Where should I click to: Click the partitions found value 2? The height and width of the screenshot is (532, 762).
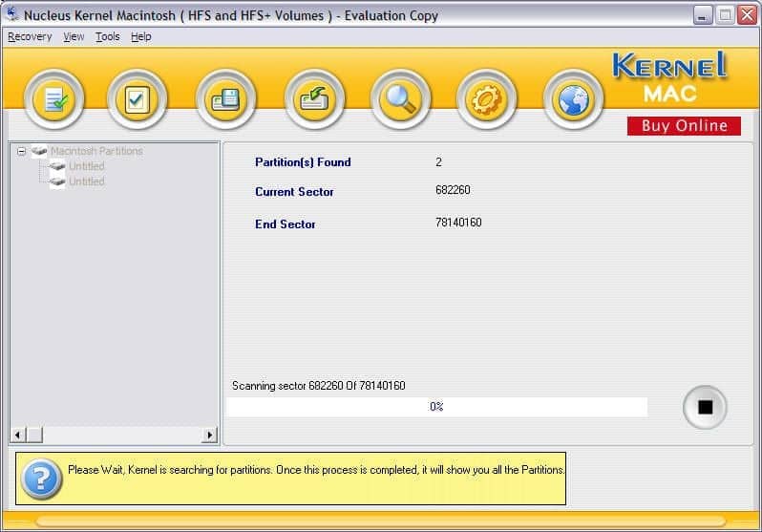(x=439, y=162)
